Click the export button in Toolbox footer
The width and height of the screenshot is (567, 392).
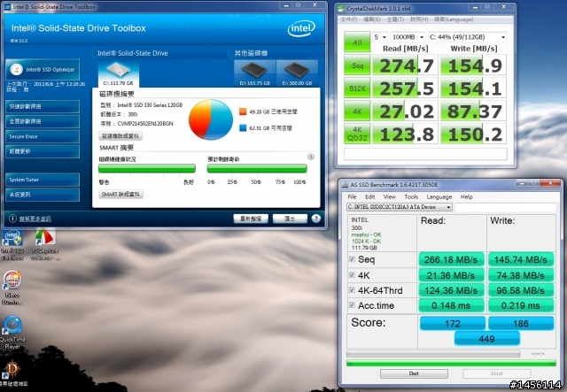point(290,219)
